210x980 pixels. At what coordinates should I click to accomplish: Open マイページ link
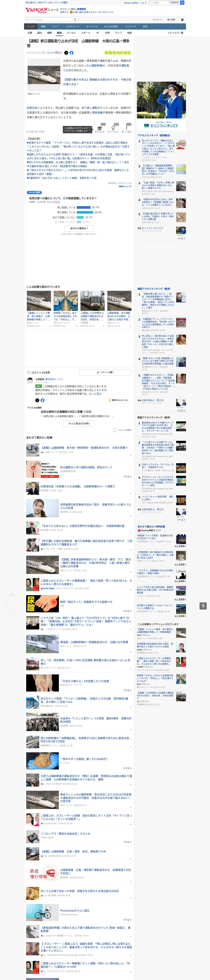(x=157, y=20)
